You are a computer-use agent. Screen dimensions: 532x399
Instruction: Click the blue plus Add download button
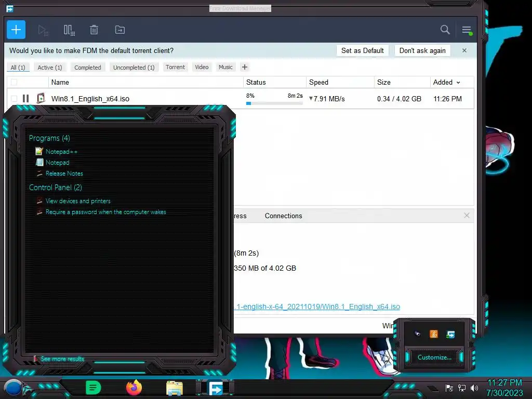[x=16, y=30]
